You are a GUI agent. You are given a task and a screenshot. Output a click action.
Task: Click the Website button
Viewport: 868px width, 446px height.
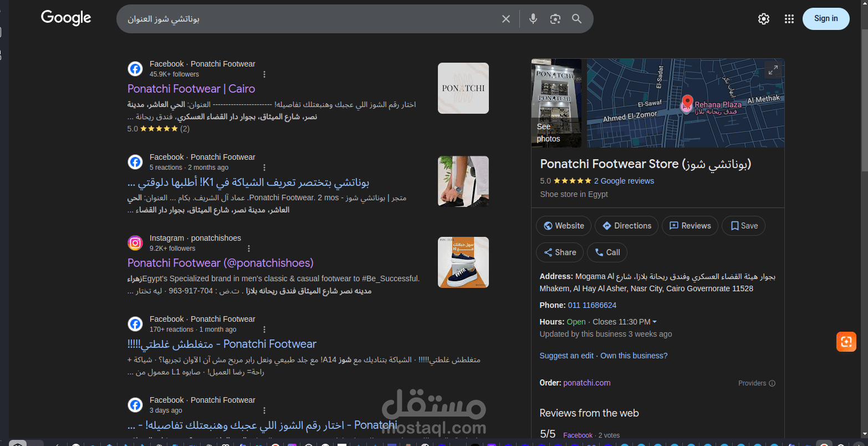point(564,226)
